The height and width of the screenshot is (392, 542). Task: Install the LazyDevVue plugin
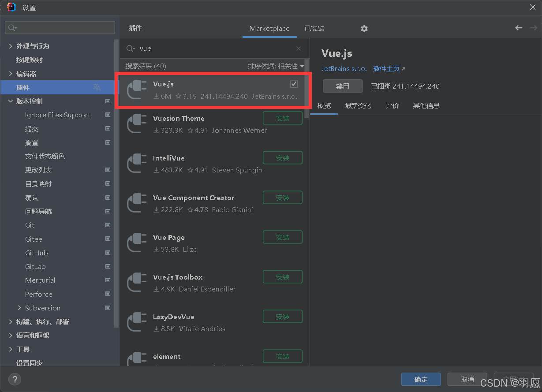(283, 317)
